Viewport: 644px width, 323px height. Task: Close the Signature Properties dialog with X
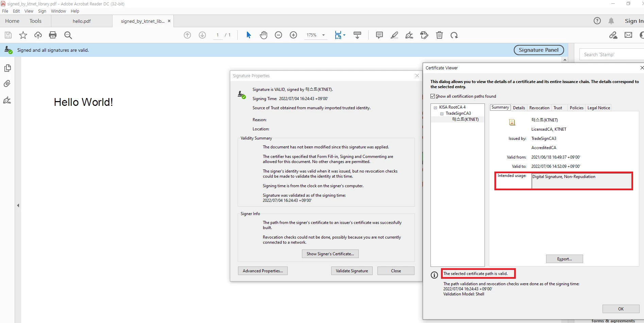pos(417,76)
